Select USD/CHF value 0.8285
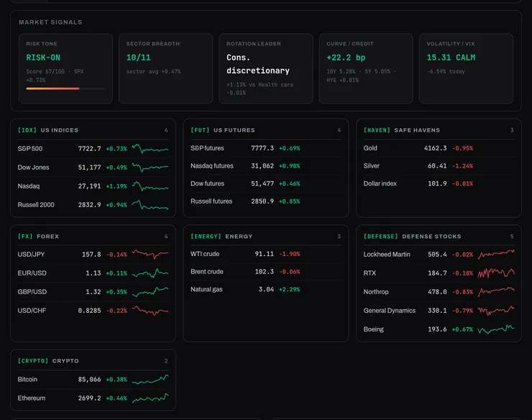The width and height of the screenshot is (532, 420). coord(90,311)
